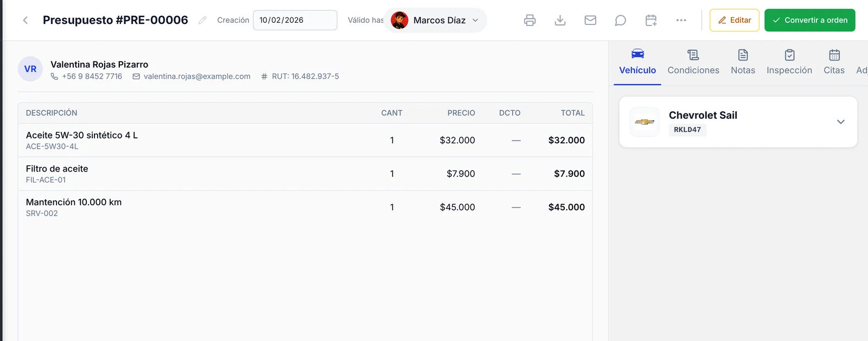Click the $32.000 price of Aceite 5W-30
Screen dimensions: 868x341
pyautogui.click(x=457, y=140)
